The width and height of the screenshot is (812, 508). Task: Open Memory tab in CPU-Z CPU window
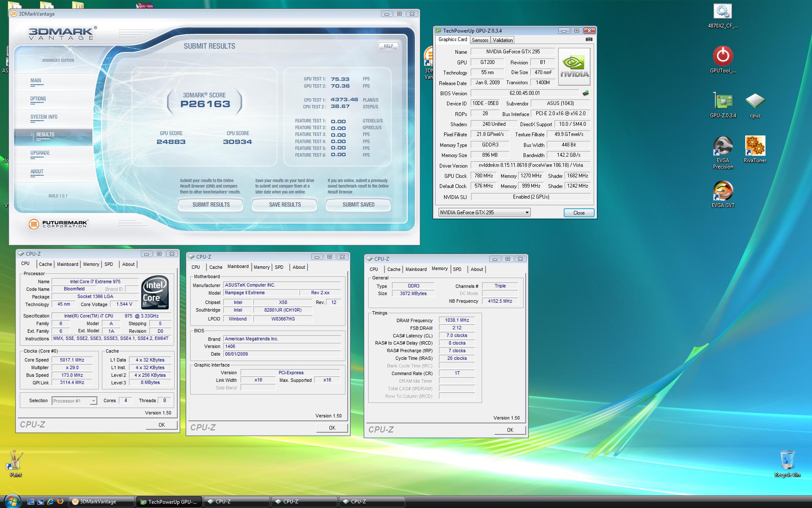click(x=91, y=264)
